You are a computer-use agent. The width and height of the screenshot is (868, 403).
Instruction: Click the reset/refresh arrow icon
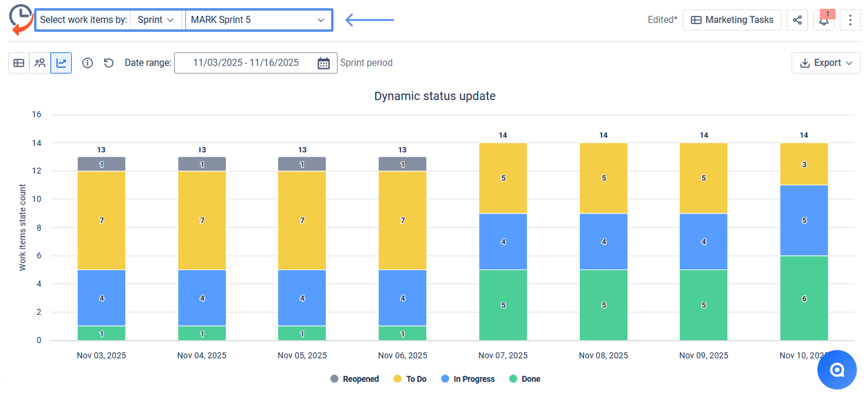109,63
